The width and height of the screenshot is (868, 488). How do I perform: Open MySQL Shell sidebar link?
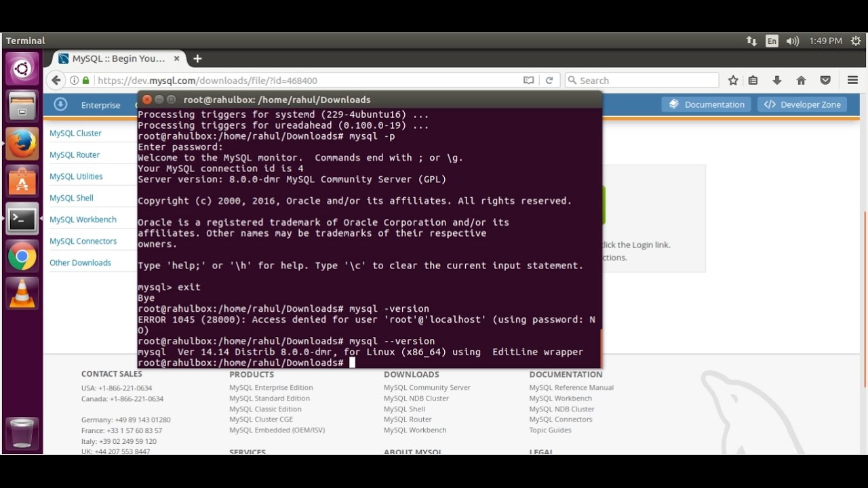point(71,198)
